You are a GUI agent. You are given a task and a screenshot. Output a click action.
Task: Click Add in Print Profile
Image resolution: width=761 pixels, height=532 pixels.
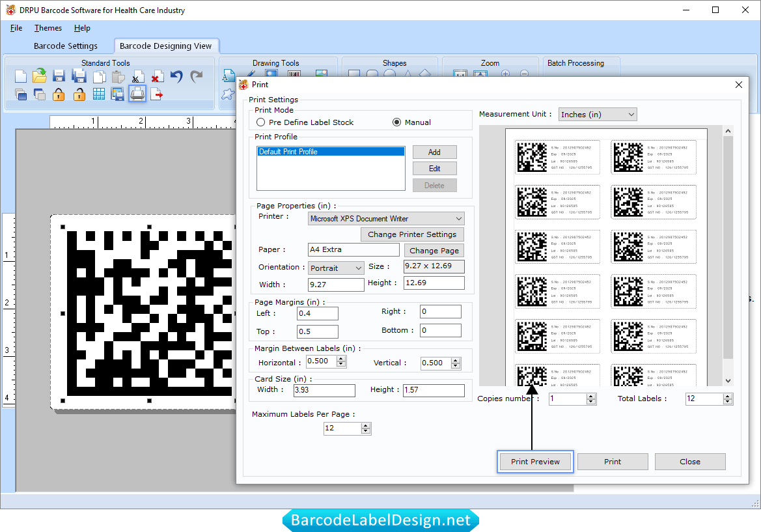pos(434,152)
